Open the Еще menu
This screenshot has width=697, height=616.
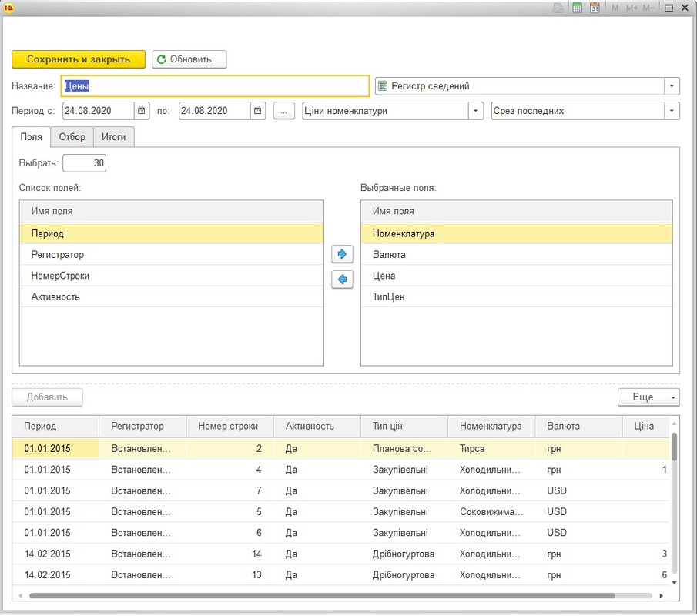pyautogui.click(x=648, y=397)
